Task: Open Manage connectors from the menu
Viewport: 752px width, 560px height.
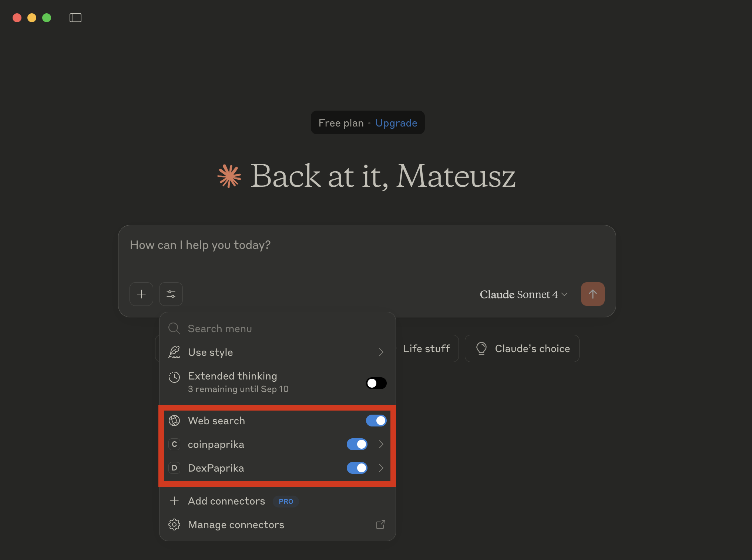Action: tap(278, 524)
